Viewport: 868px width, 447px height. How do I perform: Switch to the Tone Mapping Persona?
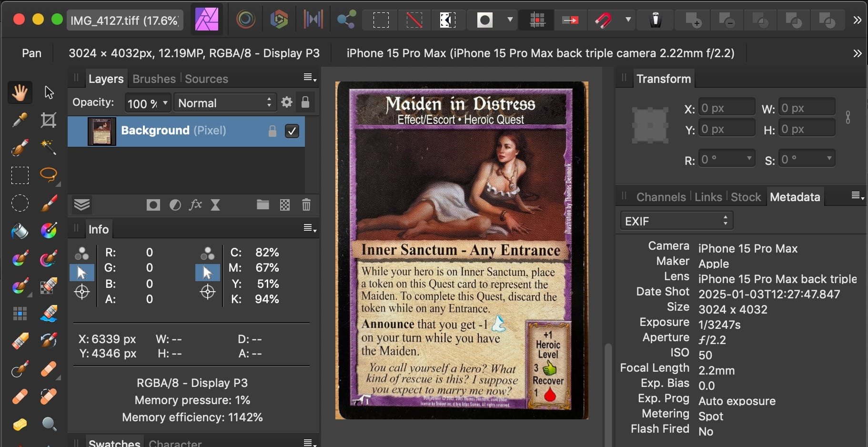(313, 20)
